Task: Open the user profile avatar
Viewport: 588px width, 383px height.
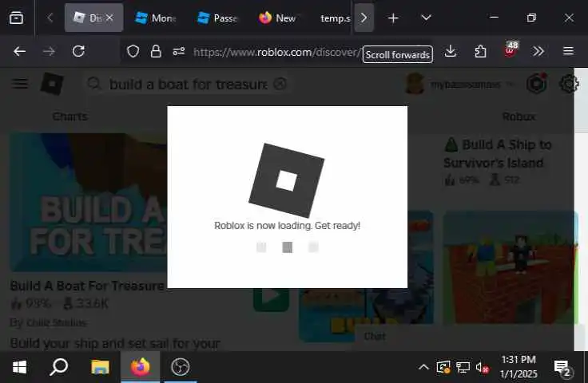Action: [x=415, y=84]
